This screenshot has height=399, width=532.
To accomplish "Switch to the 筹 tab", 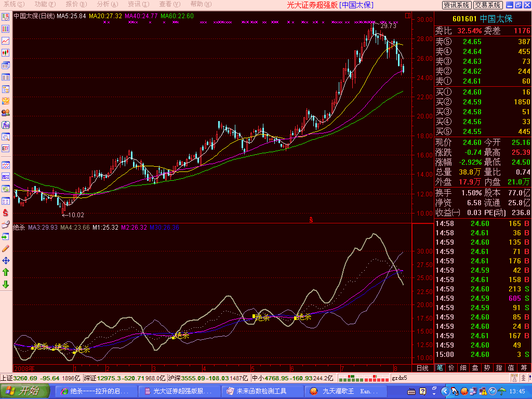I will click(x=524, y=368).
